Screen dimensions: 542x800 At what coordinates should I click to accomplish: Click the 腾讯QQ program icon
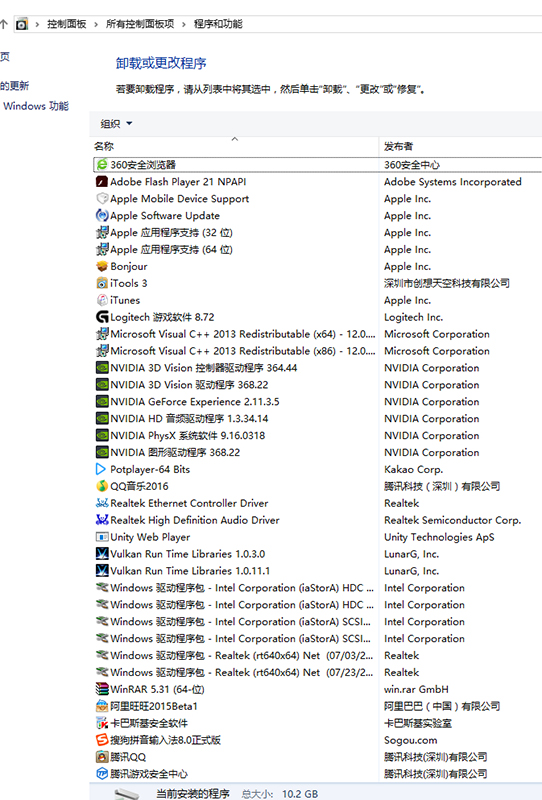pyautogui.click(x=102, y=757)
